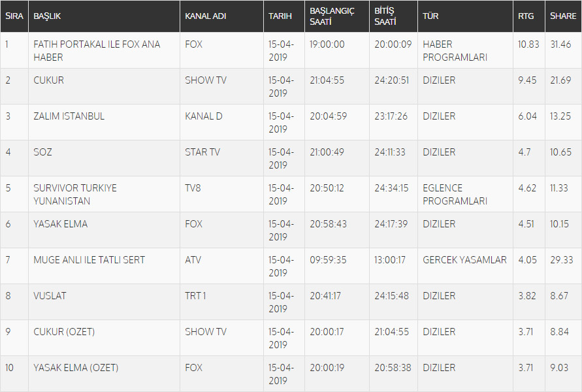Select the SHARE column header
Viewport: 582px width, 392px height.
click(x=562, y=16)
